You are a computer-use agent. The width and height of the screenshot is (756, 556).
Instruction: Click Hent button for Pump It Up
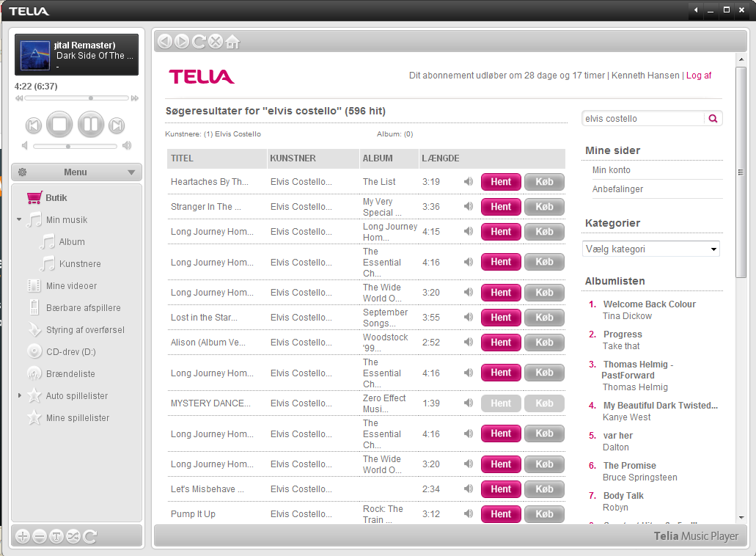click(501, 514)
